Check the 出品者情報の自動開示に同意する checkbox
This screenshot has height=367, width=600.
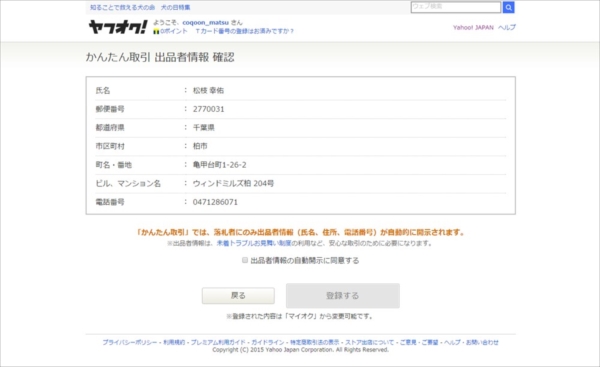click(x=245, y=260)
